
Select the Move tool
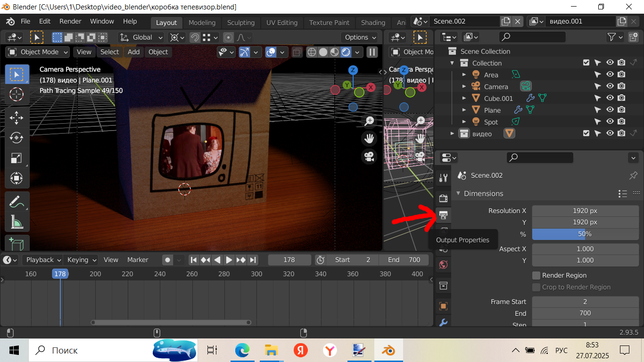pos(17,117)
